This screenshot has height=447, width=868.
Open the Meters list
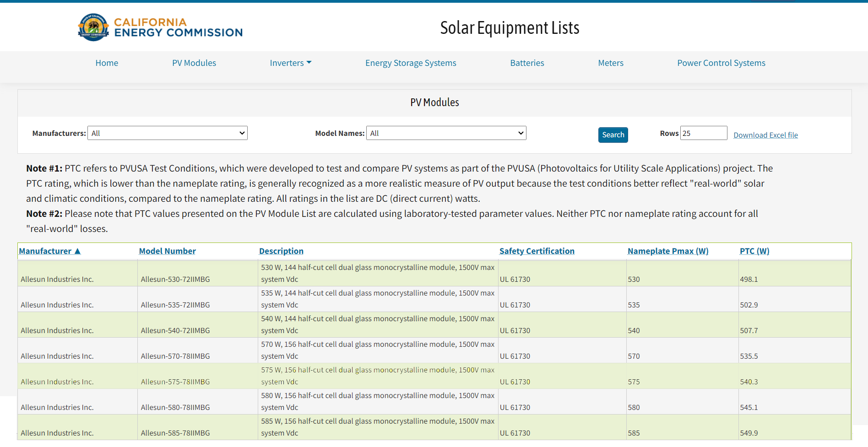[x=611, y=63]
